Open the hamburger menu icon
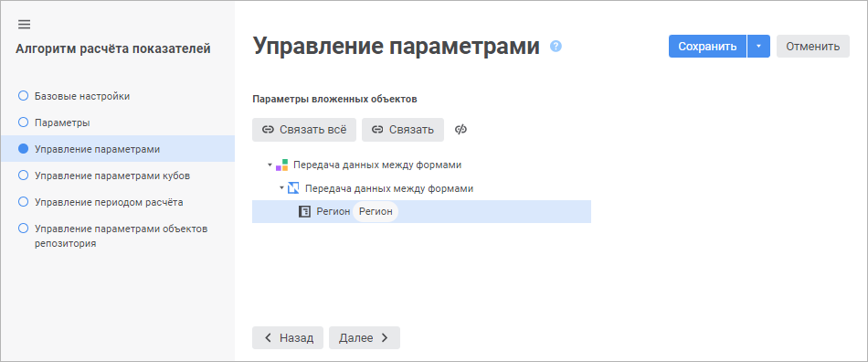The image size is (868, 362). (25, 25)
